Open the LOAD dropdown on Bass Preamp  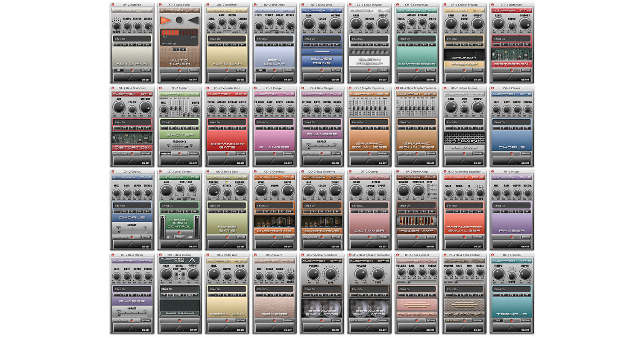coord(192,295)
